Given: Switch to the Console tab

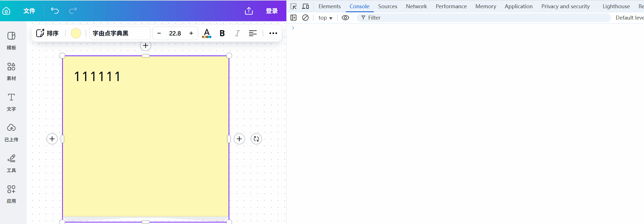Looking at the screenshot, I should coord(359,6).
